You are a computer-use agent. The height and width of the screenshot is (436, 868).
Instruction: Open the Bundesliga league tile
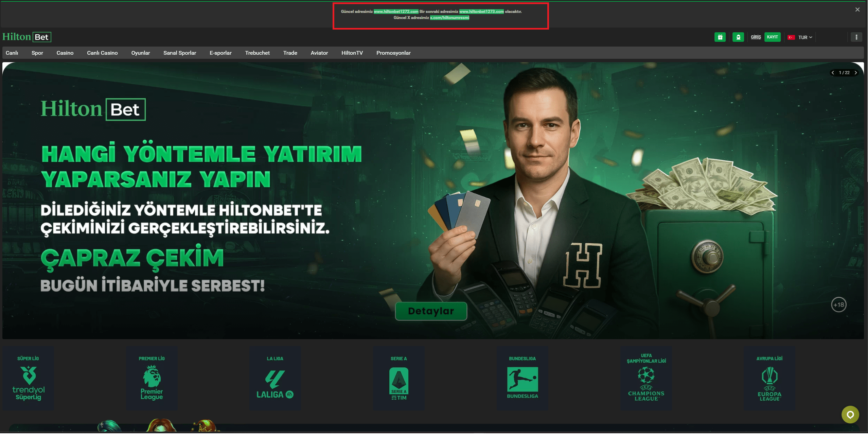click(522, 378)
